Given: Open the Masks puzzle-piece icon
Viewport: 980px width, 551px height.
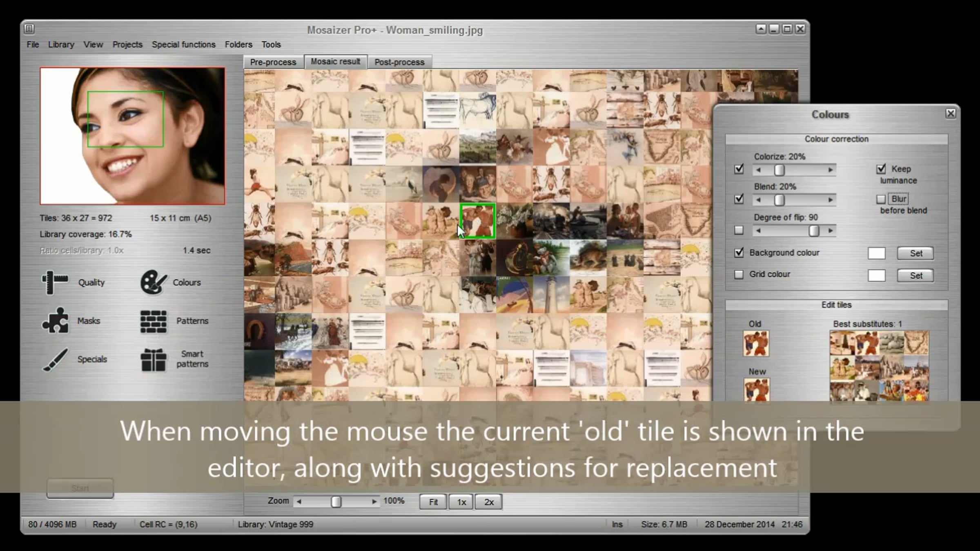Looking at the screenshot, I should click(55, 321).
